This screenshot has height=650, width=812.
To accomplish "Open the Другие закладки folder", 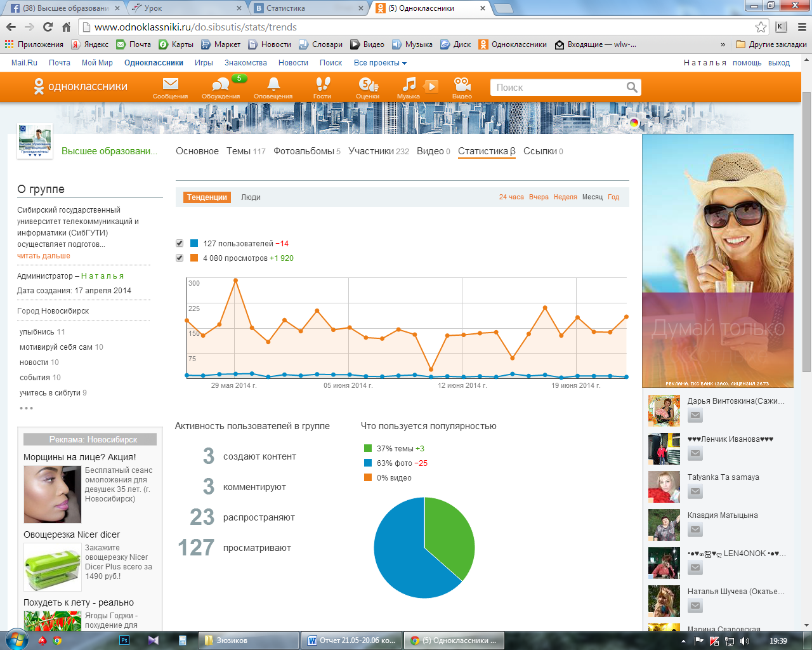I will pos(771,44).
